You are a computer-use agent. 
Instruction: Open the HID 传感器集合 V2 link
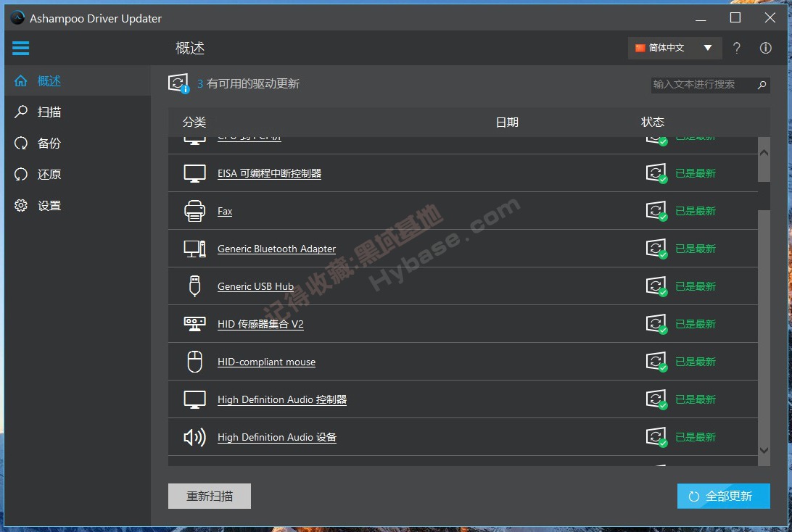coord(260,324)
